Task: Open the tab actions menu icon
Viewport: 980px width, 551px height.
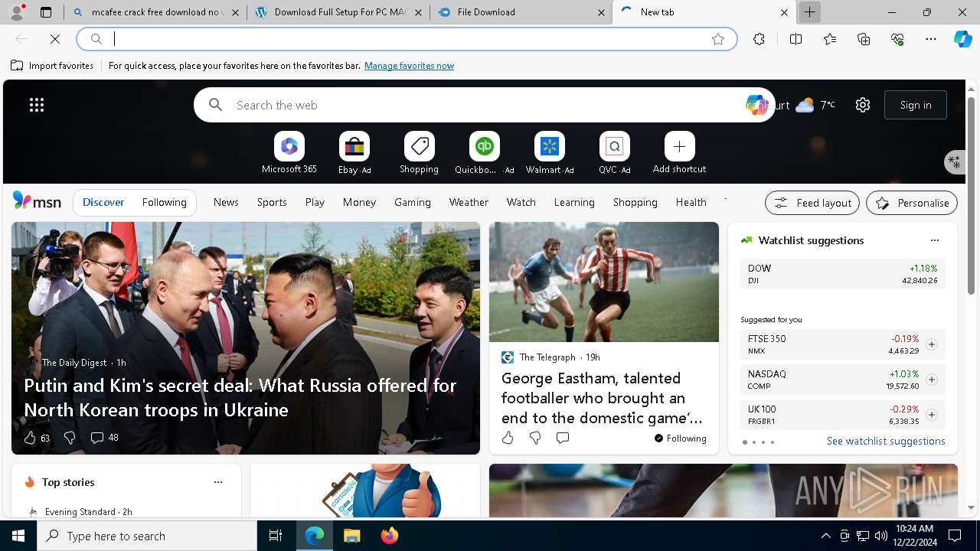Action: coord(46,12)
